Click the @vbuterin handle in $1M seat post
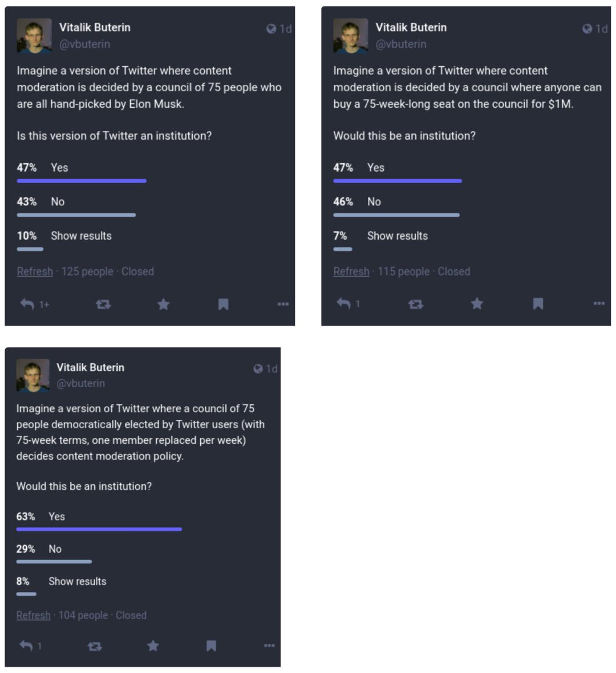Image resolution: width=616 pixels, height=673 pixels. (x=401, y=44)
